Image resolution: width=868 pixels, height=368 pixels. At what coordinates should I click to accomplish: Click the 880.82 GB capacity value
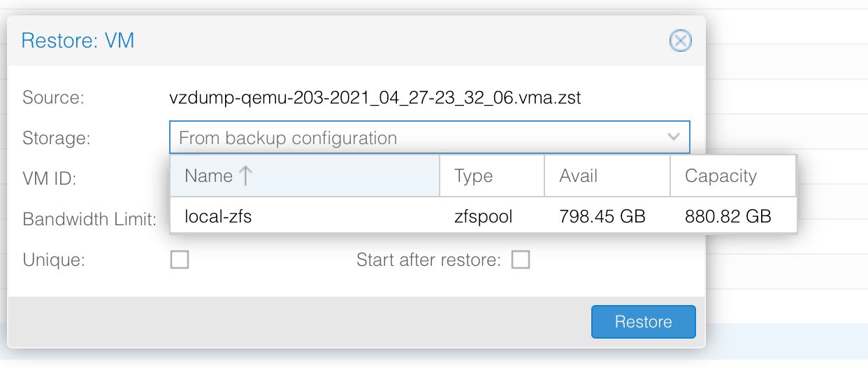click(728, 216)
